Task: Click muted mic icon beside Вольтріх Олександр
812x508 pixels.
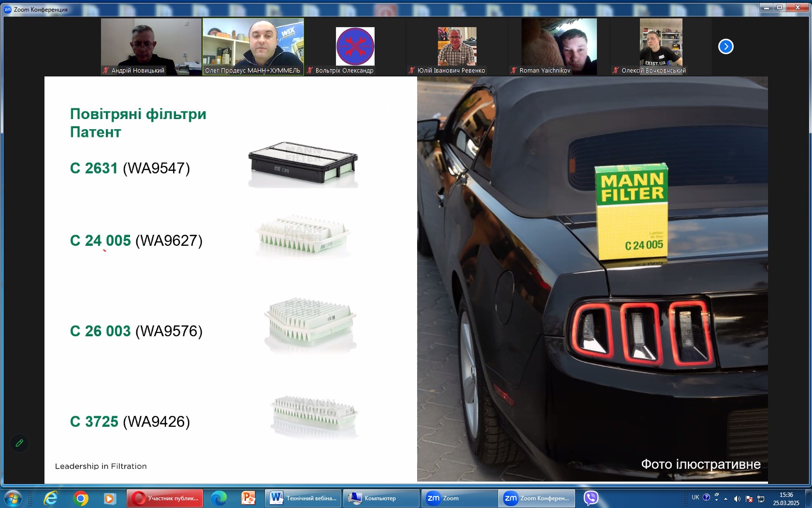Action: click(x=310, y=70)
